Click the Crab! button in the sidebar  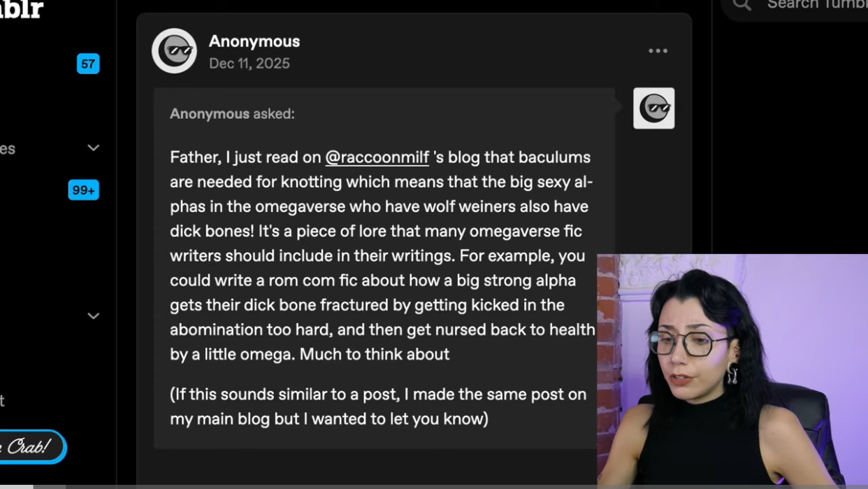32,446
